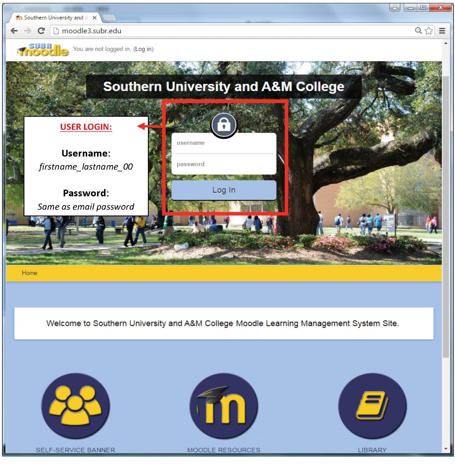Click the browser forward arrow
The image size is (455, 476).
(x=28, y=31)
